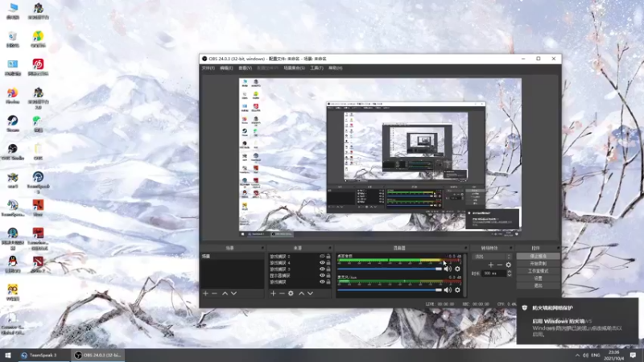Open the 文件(F) File menu
644x362 pixels.
(208, 68)
